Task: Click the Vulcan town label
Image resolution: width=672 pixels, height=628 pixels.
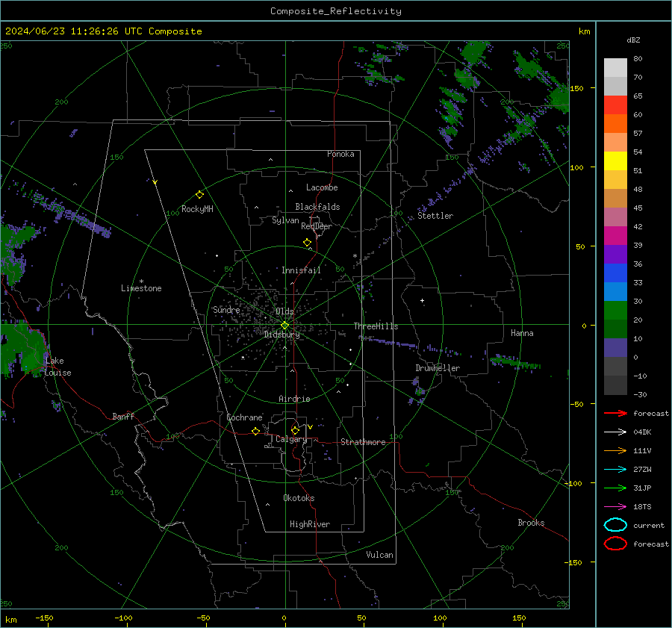Action: [379, 555]
